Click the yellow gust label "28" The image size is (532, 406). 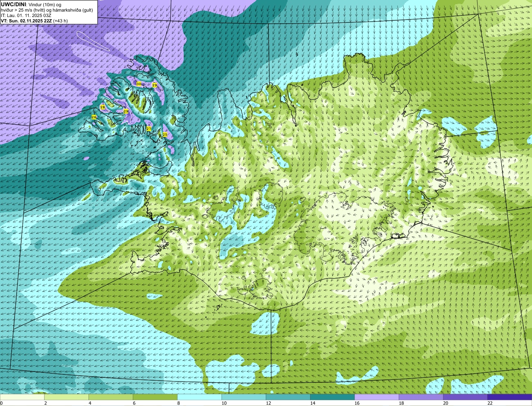pos(103,107)
